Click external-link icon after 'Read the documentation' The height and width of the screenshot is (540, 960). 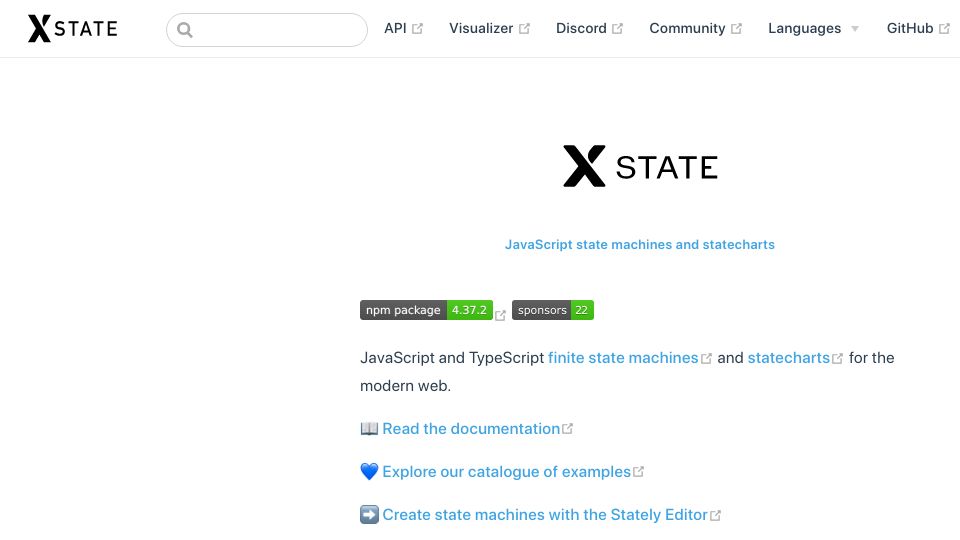568,429
